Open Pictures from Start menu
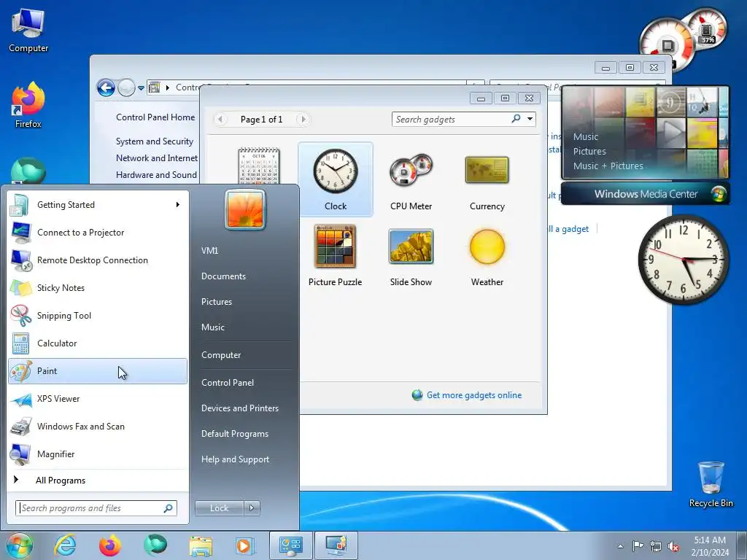This screenshot has height=560, width=747. coord(217,302)
